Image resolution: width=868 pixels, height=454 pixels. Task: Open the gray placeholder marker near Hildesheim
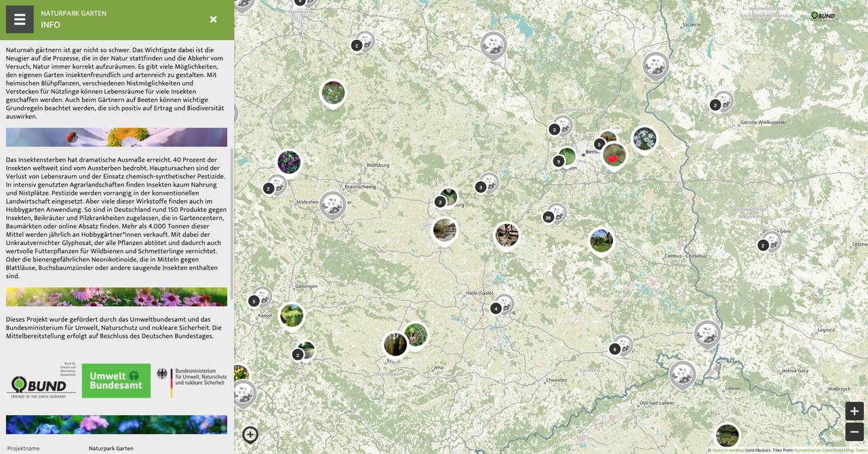point(332,204)
